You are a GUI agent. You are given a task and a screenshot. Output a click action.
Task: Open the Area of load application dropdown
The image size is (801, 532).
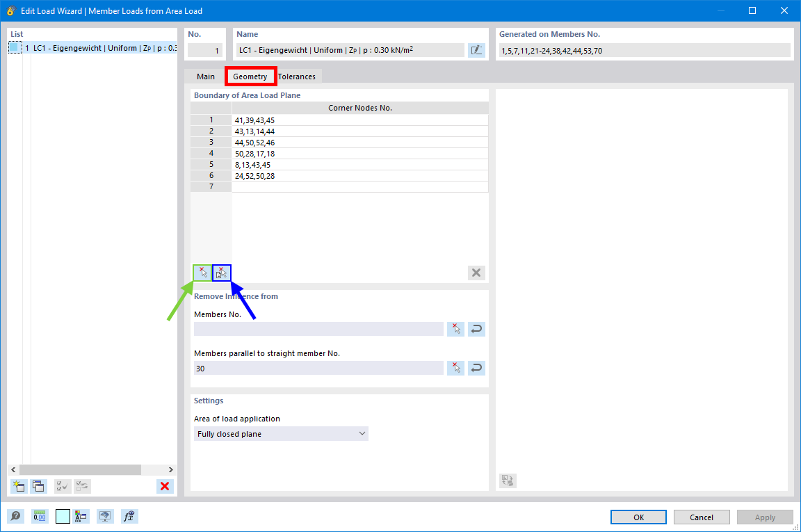(281, 433)
